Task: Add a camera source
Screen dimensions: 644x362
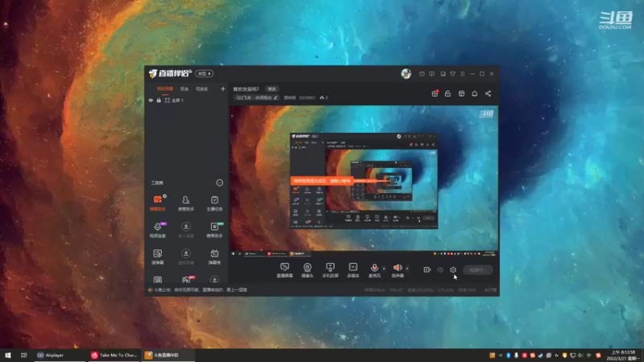Action: (308, 270)
